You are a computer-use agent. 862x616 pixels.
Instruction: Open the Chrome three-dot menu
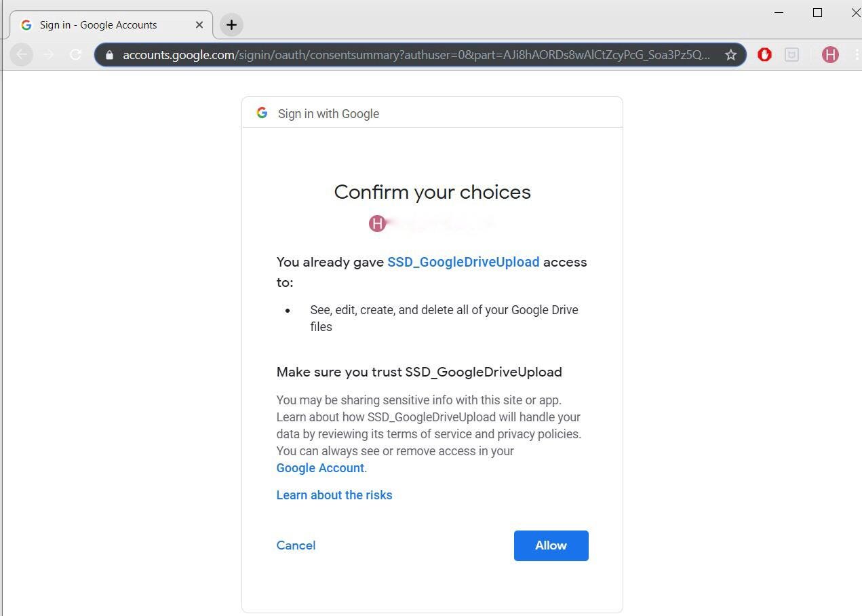(x=857, y=55)
